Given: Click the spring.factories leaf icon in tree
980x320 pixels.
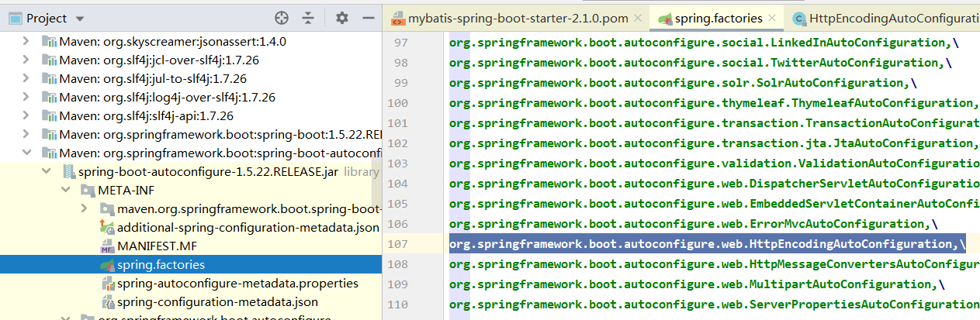Looking at the screenshot, I should [107, 265].
